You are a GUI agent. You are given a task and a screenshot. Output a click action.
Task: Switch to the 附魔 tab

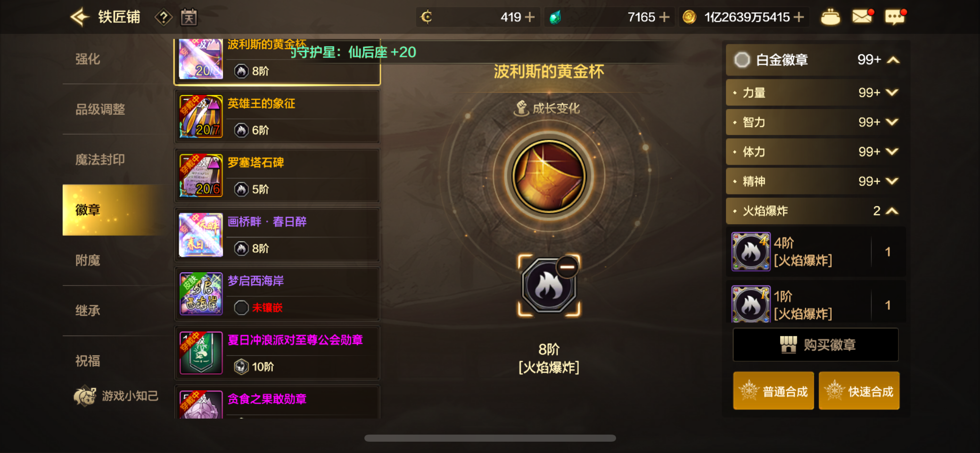[88, 260]
